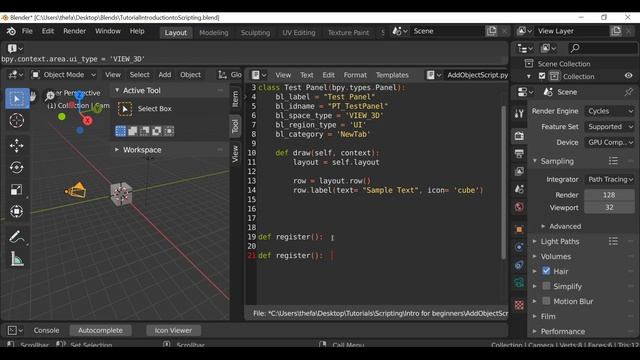This screenshot has height=360, width=640.
Task: Select the Select Box tool in the viewport toolbar
Action: 17,98
